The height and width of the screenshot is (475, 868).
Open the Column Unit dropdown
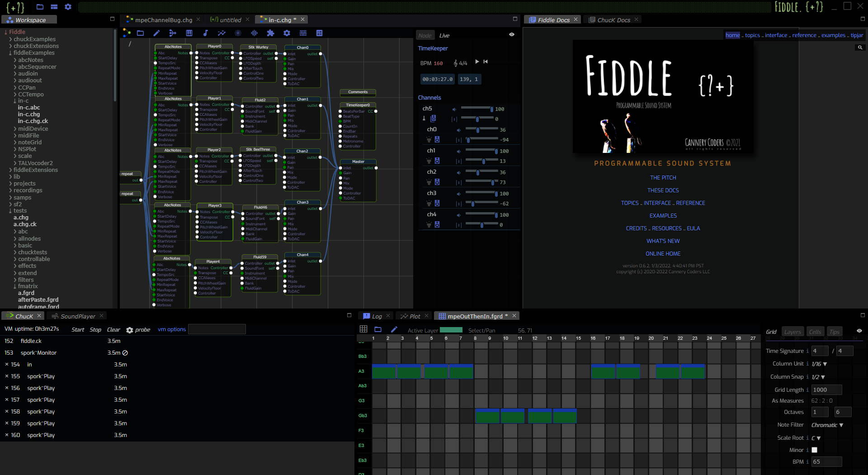819,364
